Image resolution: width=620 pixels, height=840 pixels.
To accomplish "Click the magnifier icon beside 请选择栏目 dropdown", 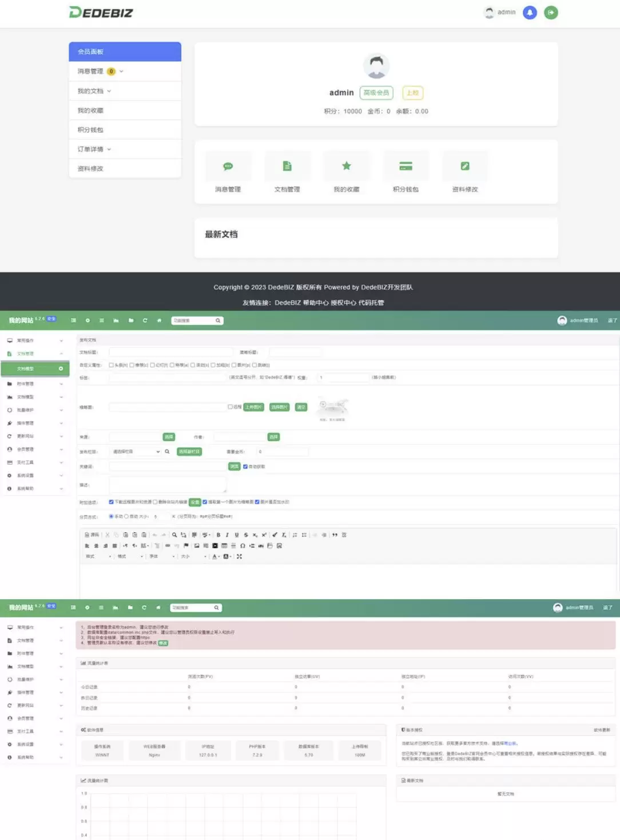I will point(167,451).
